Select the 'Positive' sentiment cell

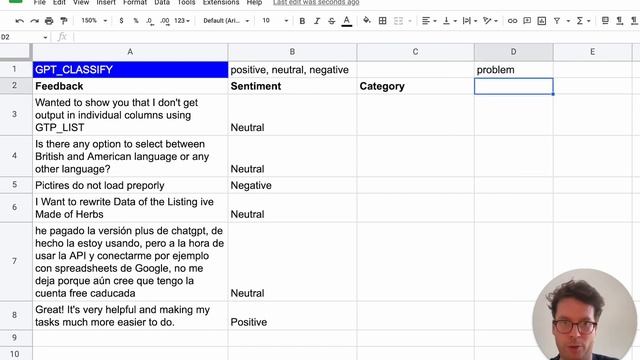[292, 316]
